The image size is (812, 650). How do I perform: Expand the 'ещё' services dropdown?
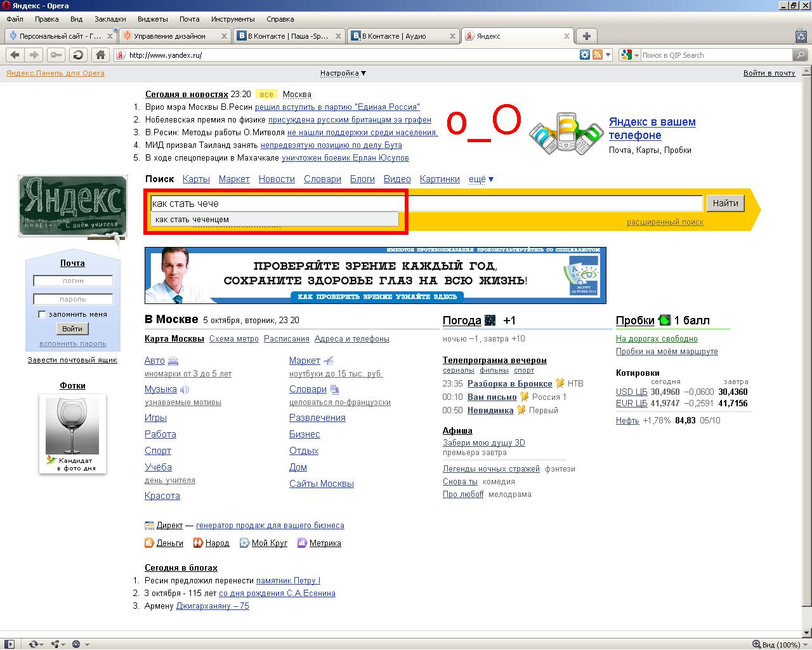point(481,179)
